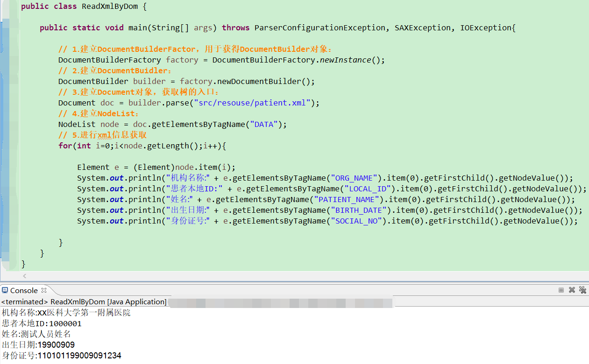Screen dimensions: 589x364
Task: Click console output line 机构名称:XX医科大学第一附属医院
Action: (66, 313)
